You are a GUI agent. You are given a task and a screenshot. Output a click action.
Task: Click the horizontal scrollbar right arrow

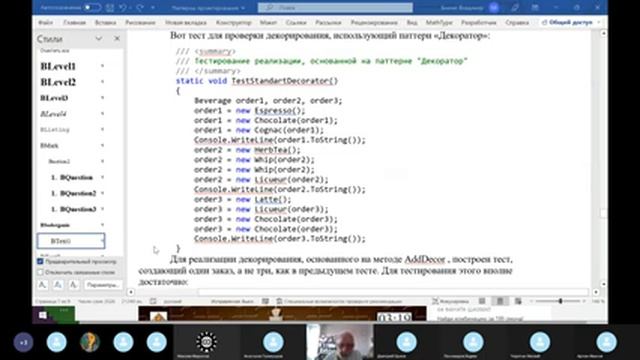[x=596, y=292]
